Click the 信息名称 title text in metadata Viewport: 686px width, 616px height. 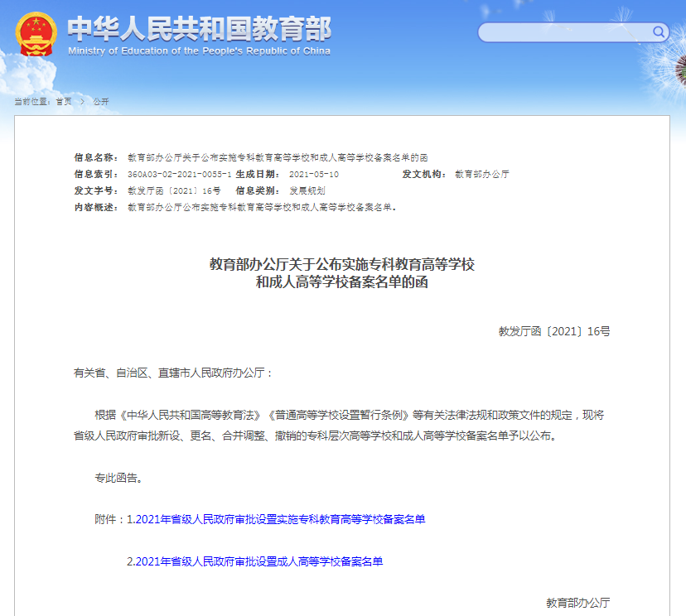278,157
